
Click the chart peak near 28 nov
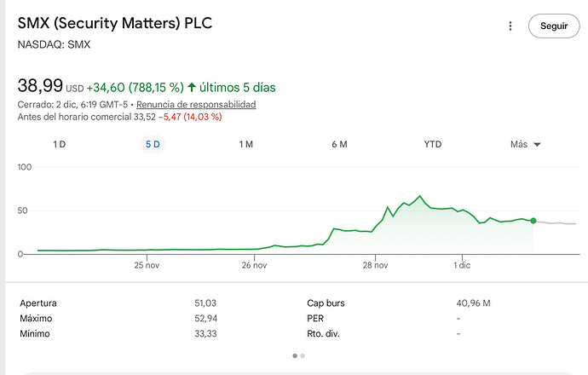tap(420, 197)
